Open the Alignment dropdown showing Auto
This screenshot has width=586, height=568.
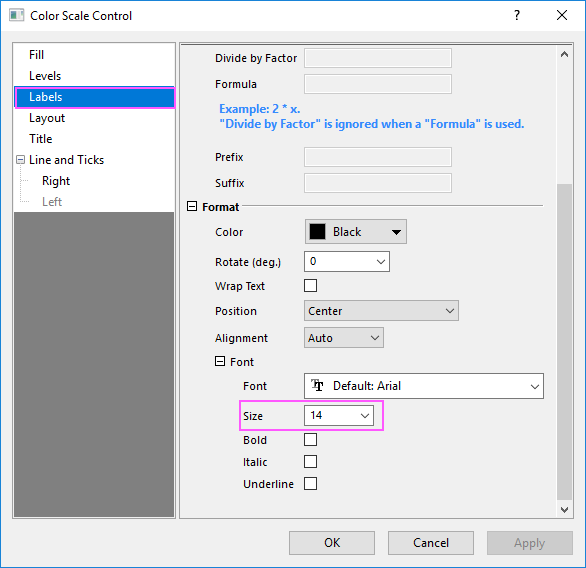(344, 338)
